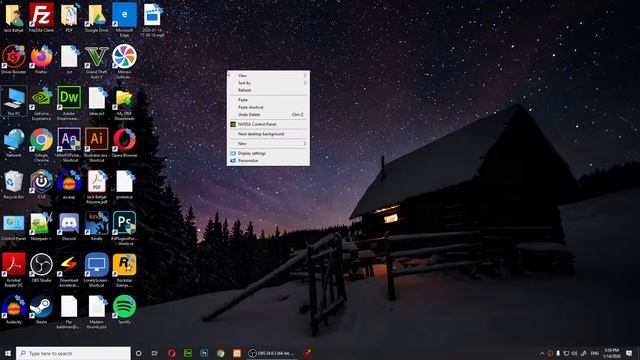Open the ENG language indicator

[595, 353]
